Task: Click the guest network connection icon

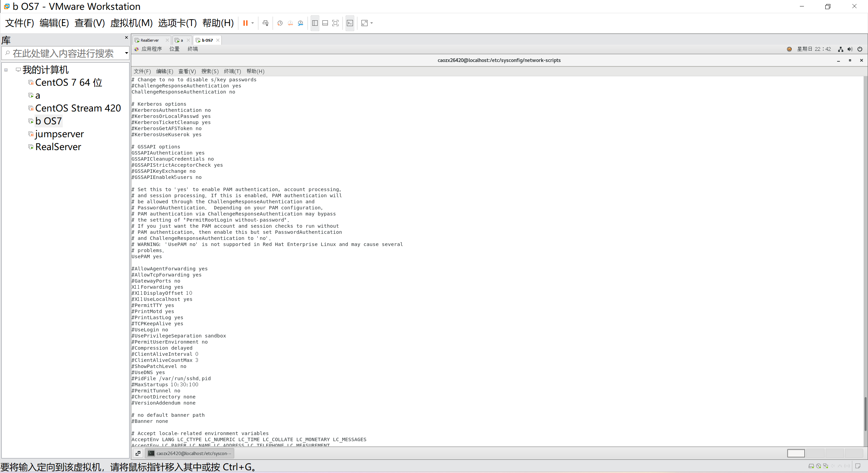Action: point(841,49)
